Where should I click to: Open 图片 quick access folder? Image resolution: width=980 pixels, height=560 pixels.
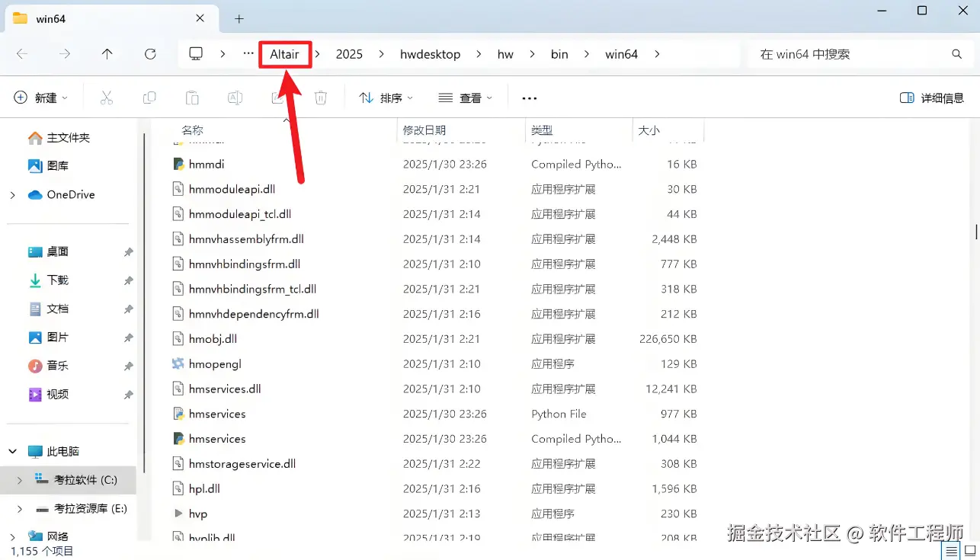48,337
